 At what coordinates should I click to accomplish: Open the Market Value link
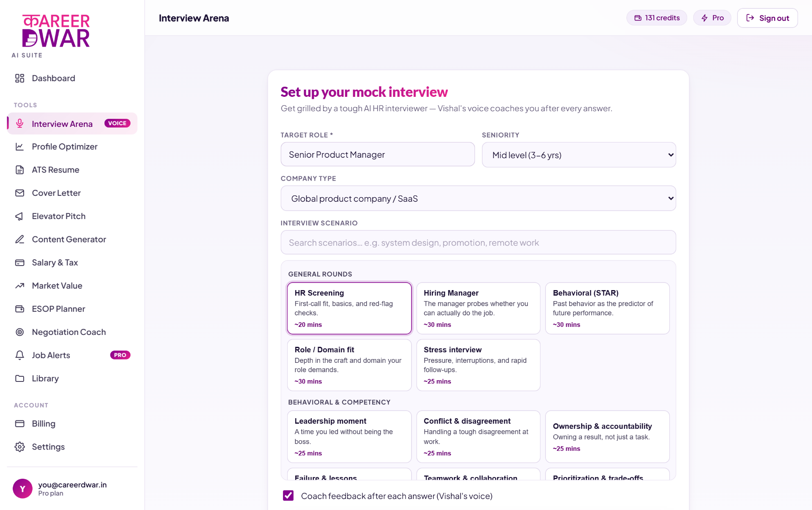click(72, 286)
